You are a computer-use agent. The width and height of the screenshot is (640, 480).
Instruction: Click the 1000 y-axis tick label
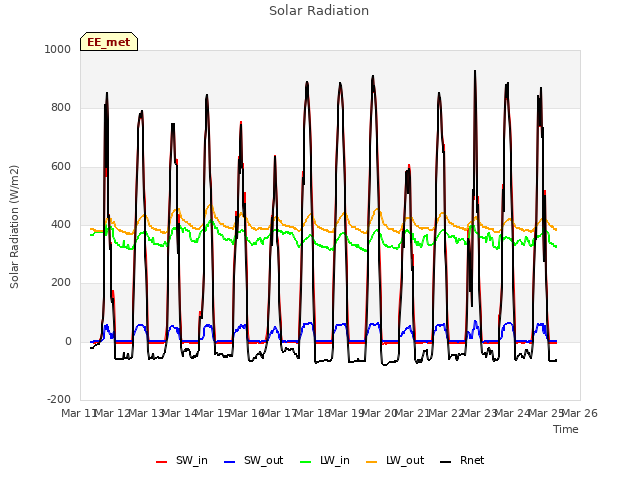tap(57, 49)
